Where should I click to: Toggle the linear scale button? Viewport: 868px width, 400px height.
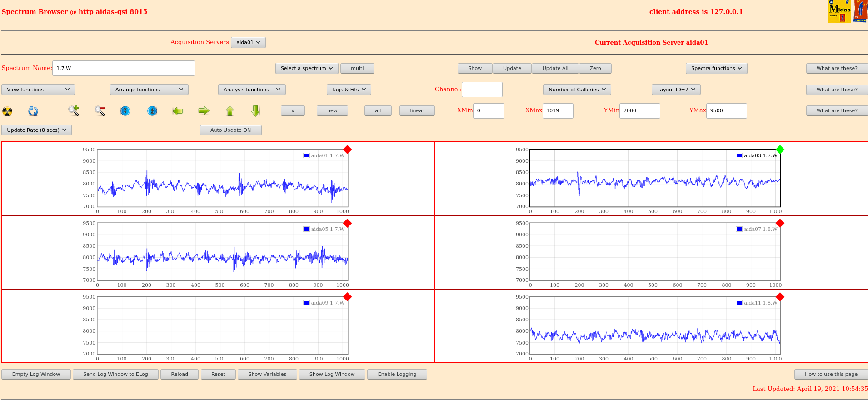(417, 110)
